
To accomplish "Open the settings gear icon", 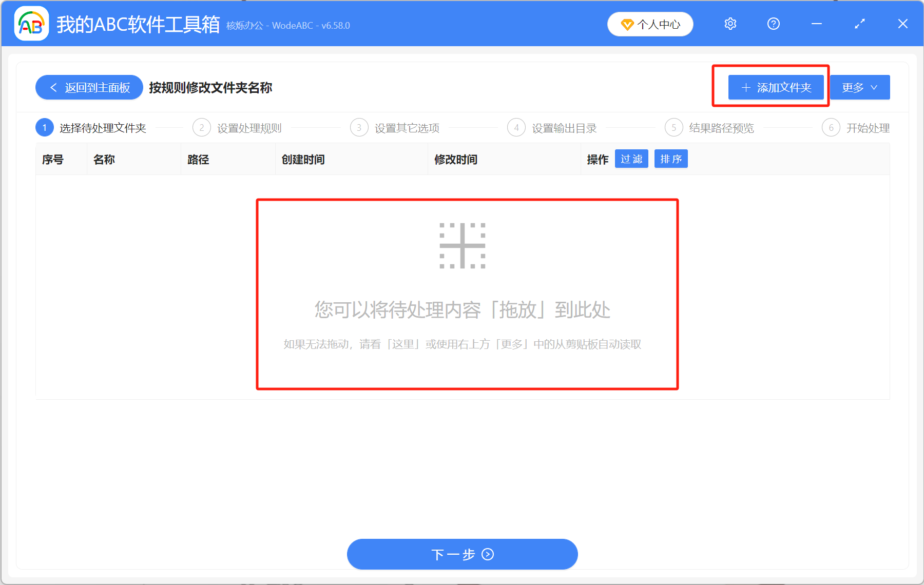I will click(730, 24).
